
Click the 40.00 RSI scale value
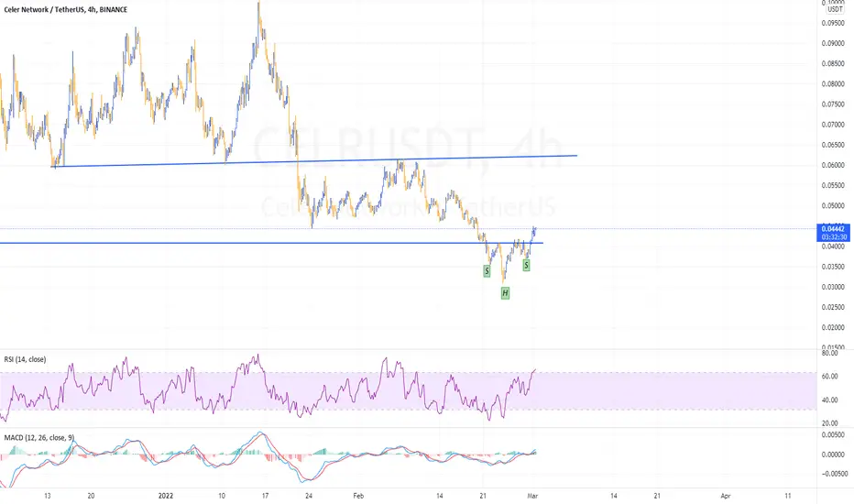tap(829, 400)
